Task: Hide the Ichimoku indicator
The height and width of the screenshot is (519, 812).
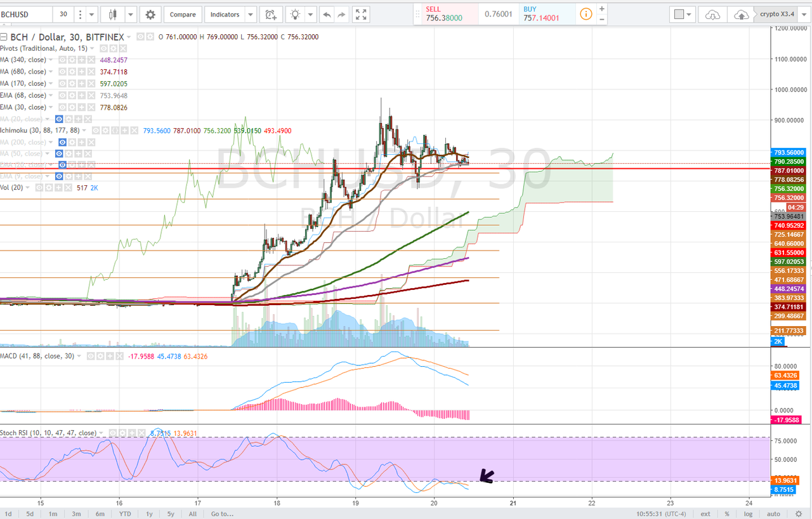Action: point(95,130)
